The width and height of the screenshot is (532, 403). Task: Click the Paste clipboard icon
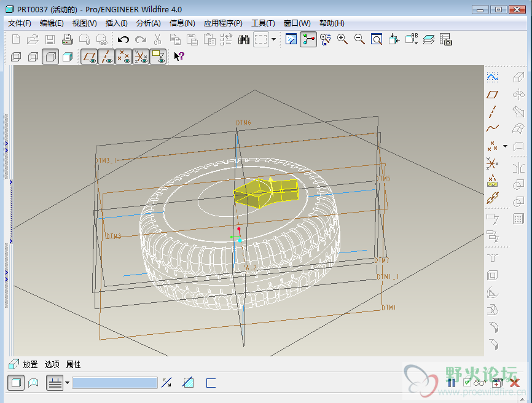(x=192, y=40)
